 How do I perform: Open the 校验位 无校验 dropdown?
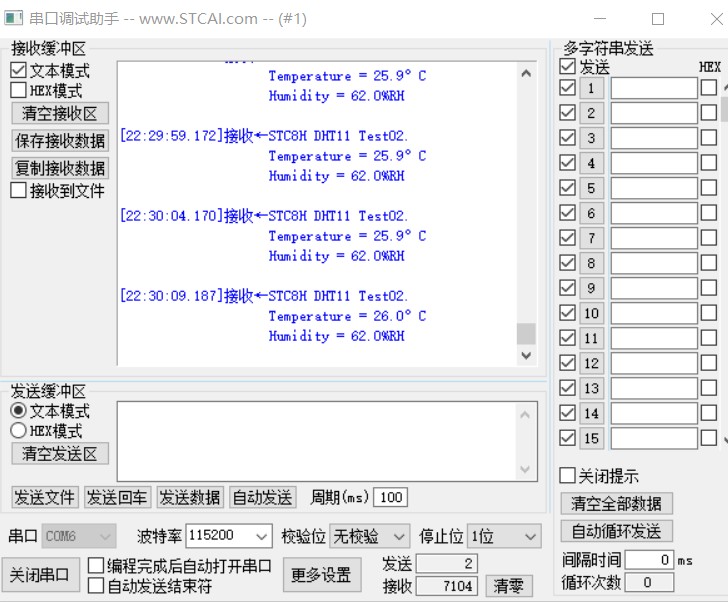point(370,536)
